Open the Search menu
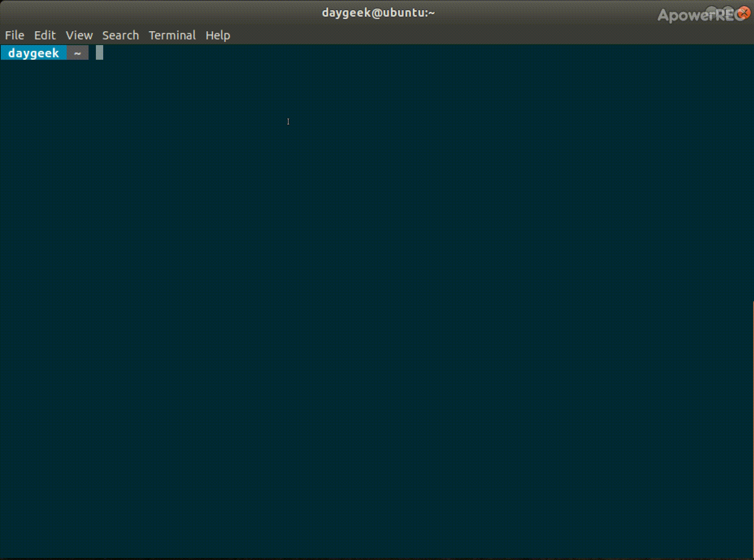This screenshot has width=754, height=560. 121,35
